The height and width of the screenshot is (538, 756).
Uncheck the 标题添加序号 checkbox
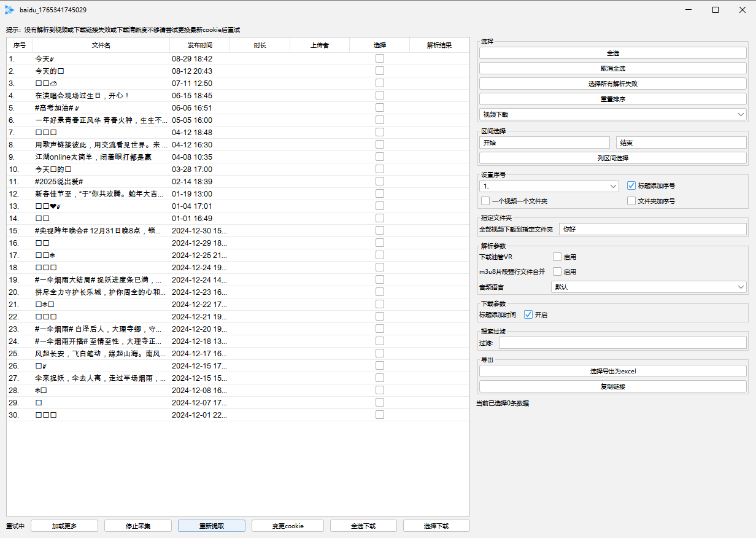[x=631, y=185]
